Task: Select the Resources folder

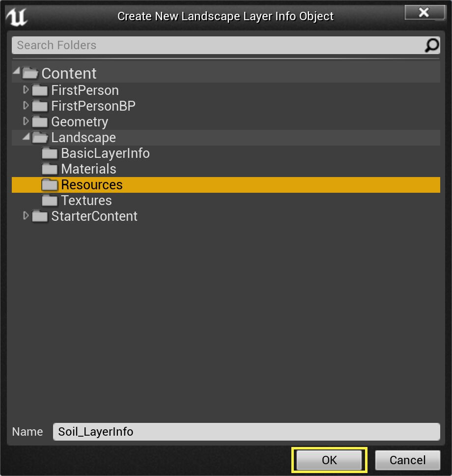Action: tap(91, 184)
